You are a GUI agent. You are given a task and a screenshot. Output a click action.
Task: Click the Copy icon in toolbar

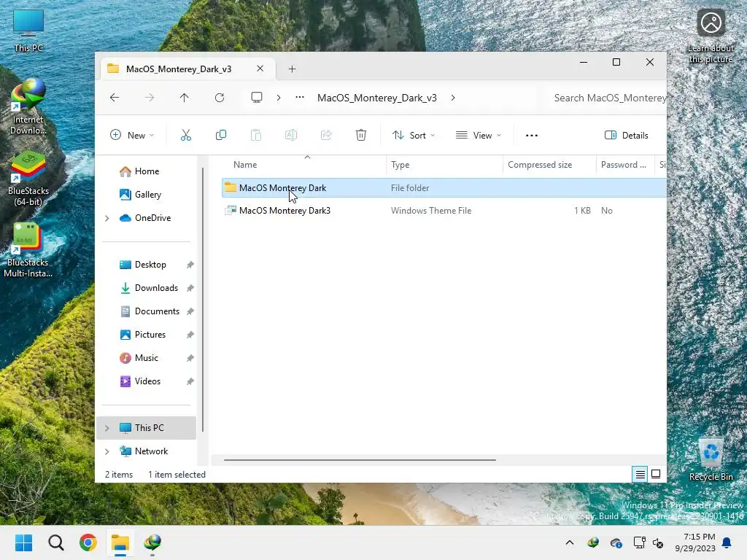pos(220,135)
